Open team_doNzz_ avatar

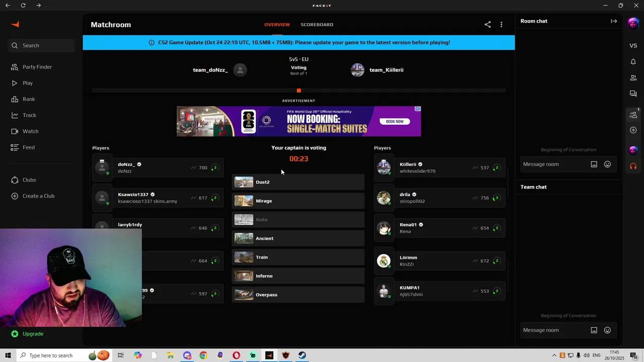click(x=240, y=70)
